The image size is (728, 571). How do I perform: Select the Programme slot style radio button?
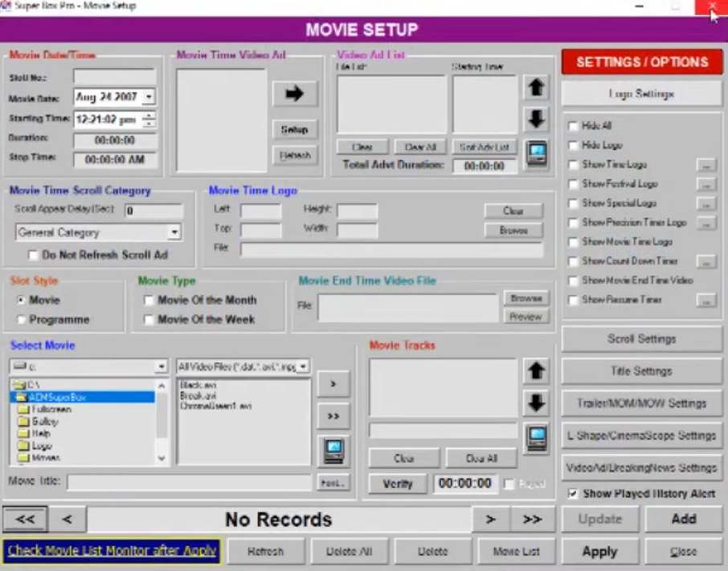tap(21, 319)
